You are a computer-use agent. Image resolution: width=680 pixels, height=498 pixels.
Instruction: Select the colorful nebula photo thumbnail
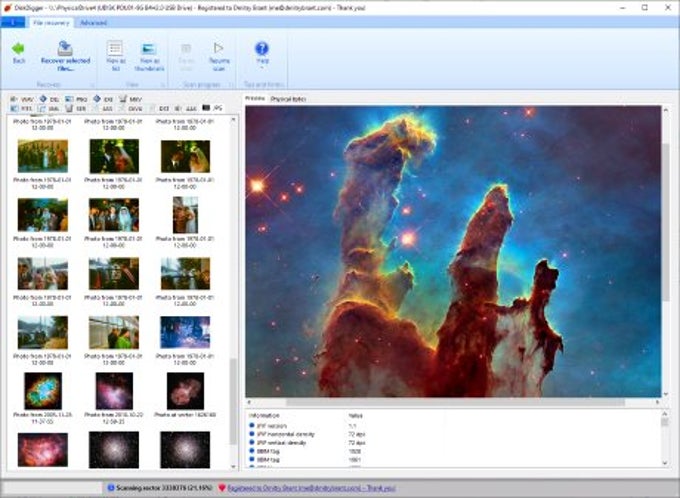pos(42,390)
